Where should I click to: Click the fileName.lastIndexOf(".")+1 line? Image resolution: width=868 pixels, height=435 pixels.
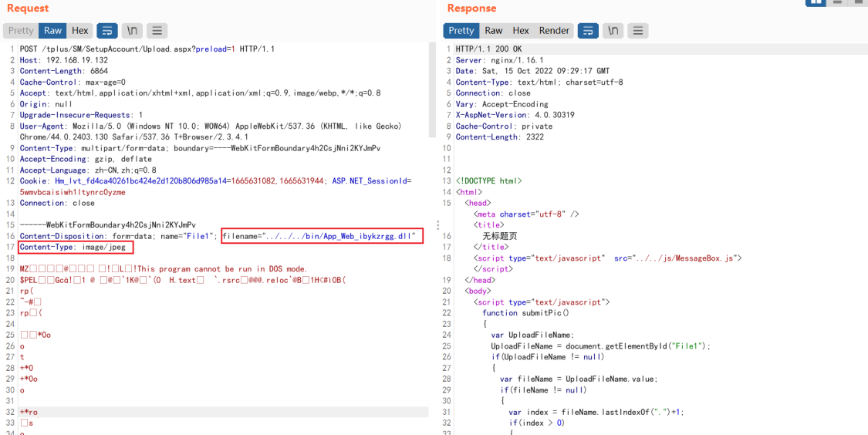pyautogui.click(x=595, y=413)
